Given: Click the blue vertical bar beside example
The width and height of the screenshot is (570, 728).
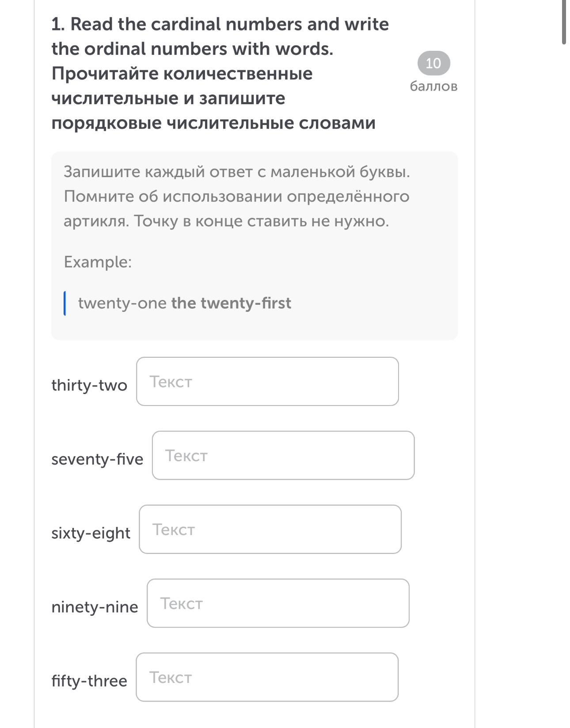Looking at the screenshot, I should pyautogui.click(x=65, y=303).
